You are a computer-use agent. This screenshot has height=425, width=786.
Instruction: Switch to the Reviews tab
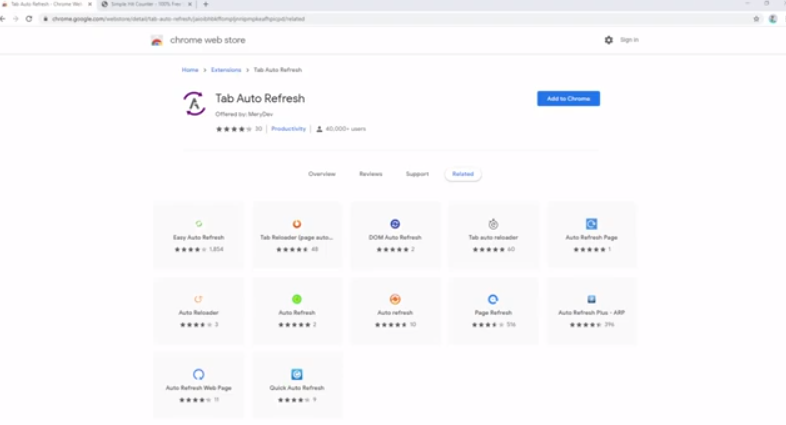click(x=370, y=174)
